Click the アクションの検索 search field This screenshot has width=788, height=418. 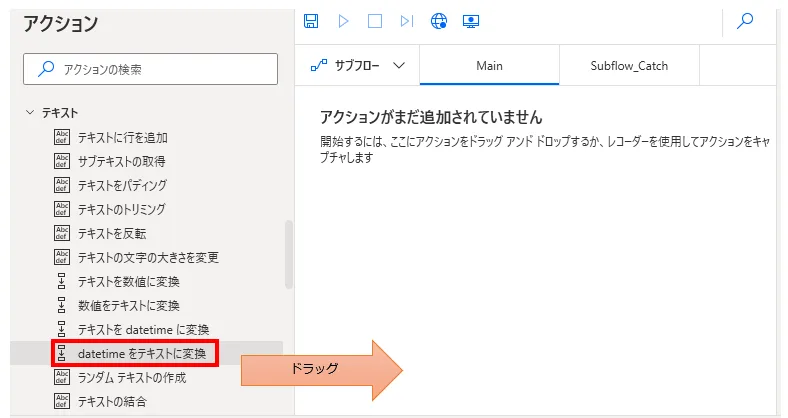coord(150,69)
